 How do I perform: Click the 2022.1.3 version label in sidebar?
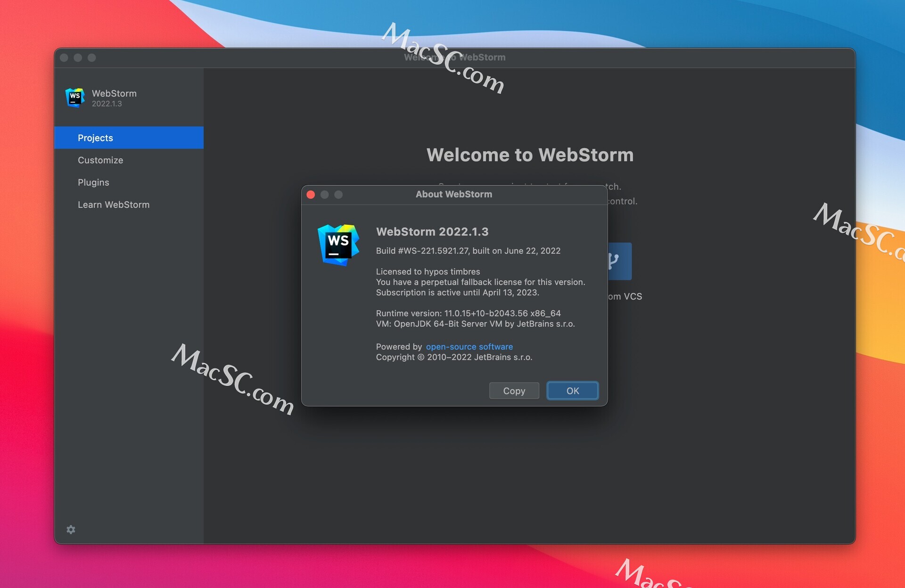pos(107,104)
